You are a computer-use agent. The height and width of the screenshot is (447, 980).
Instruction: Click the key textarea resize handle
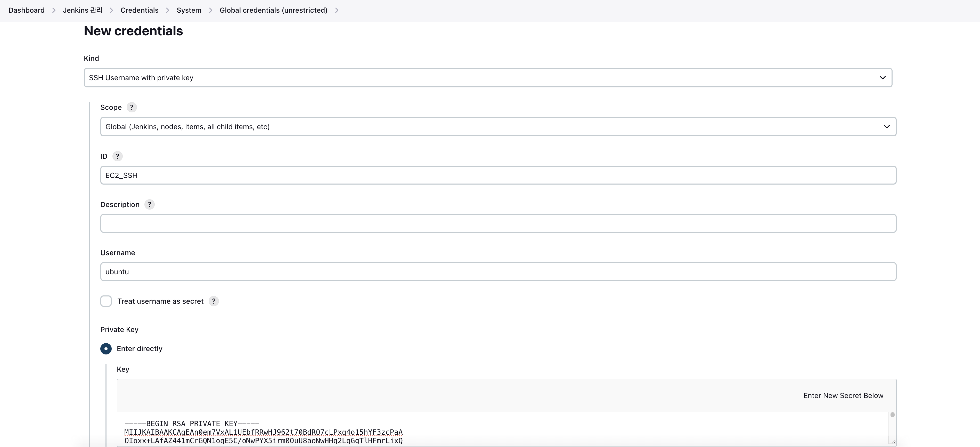(x=893, y=441)
